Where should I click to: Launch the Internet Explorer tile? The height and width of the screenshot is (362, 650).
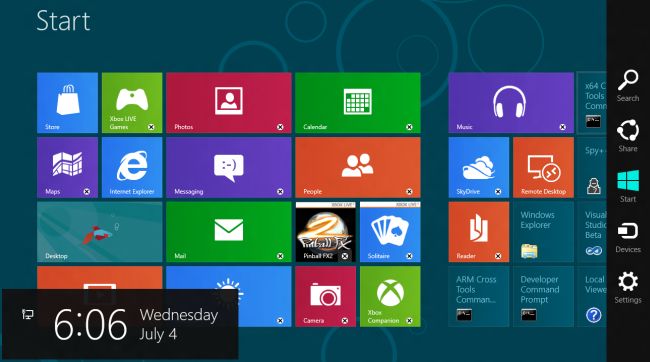tap(132, 168)
